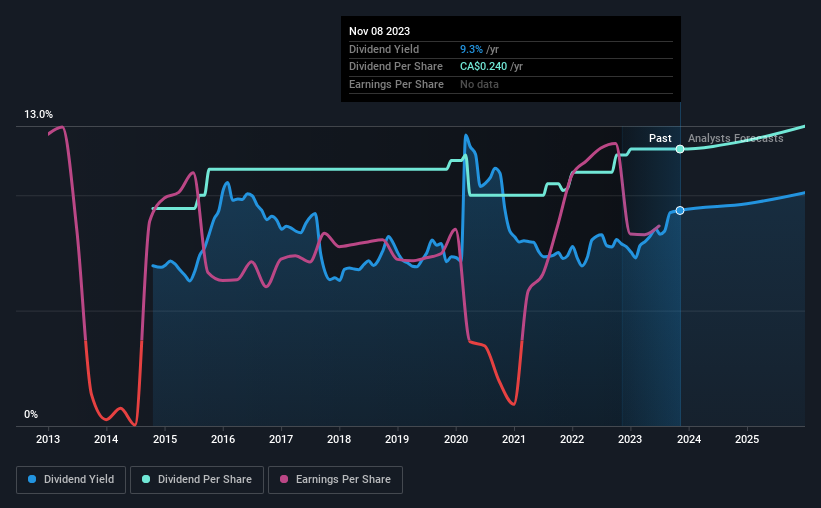This screenshot has width=821, height=508.
Task: Click the pink Earnings Per Share legend dot
Action: 284,479
